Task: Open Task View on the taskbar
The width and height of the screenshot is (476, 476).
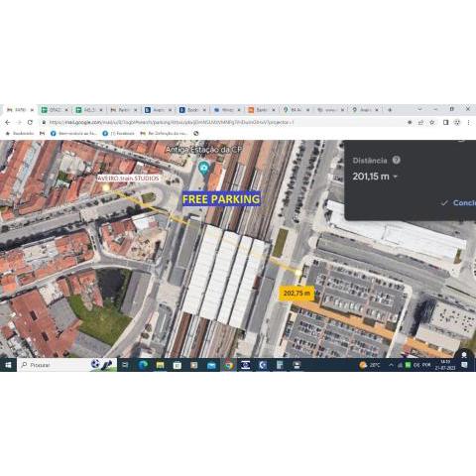Action: click(x=125, y=365)
